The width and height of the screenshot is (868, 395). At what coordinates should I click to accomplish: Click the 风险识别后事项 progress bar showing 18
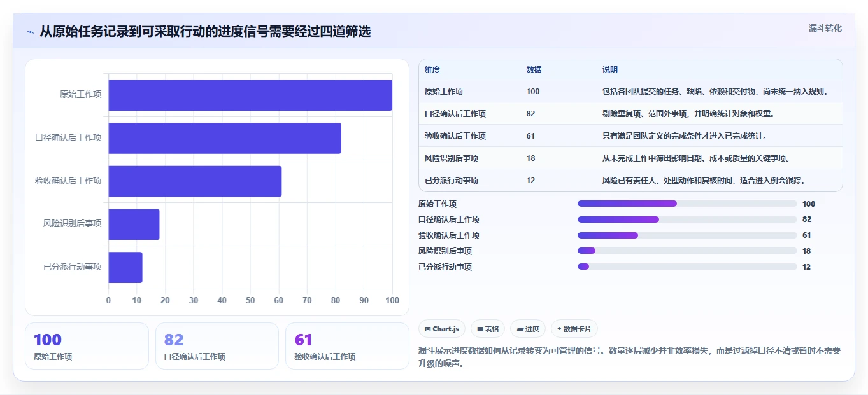687,251
